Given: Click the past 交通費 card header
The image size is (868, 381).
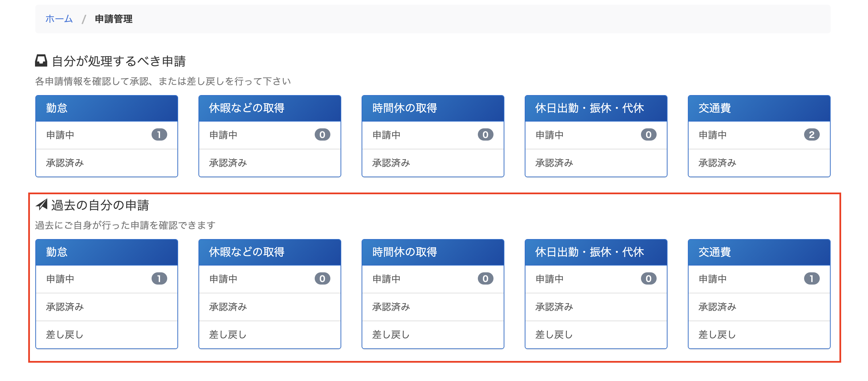Looking at the screenshot, I should click(x=759, y=252).
